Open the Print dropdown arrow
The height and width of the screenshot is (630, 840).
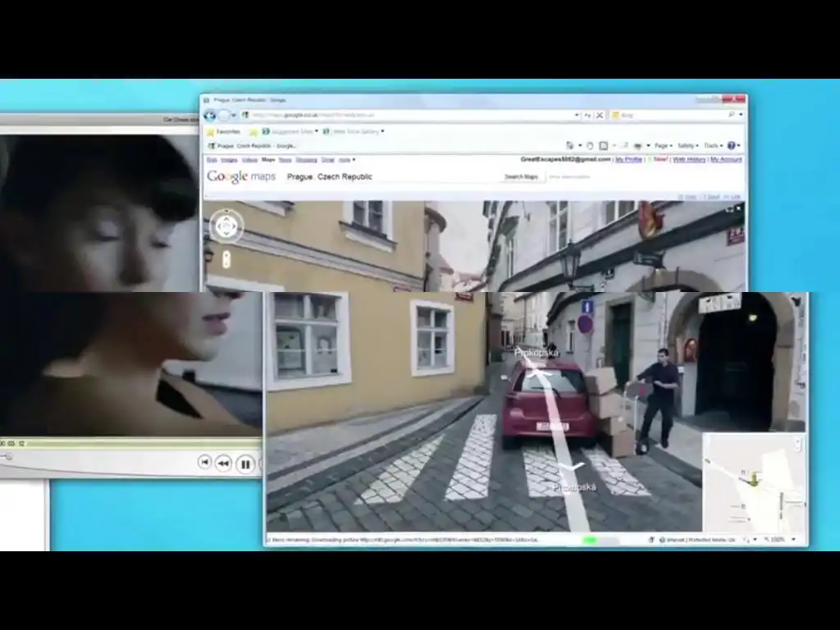click(648, 146)
